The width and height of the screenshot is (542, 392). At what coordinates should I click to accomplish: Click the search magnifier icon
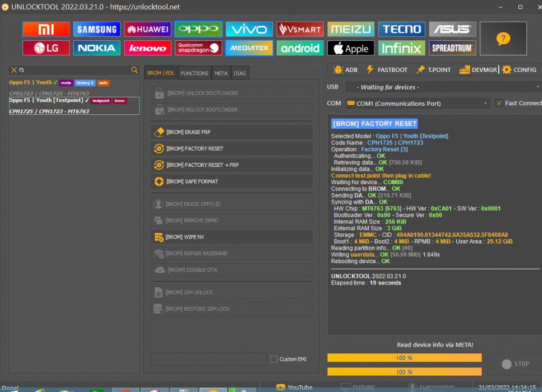point(135,70)
